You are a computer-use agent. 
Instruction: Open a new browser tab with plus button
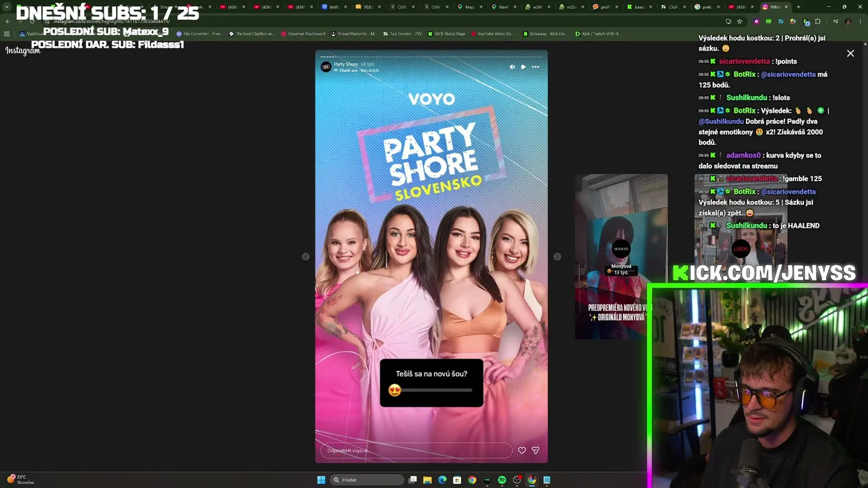[x=798, y=7]
